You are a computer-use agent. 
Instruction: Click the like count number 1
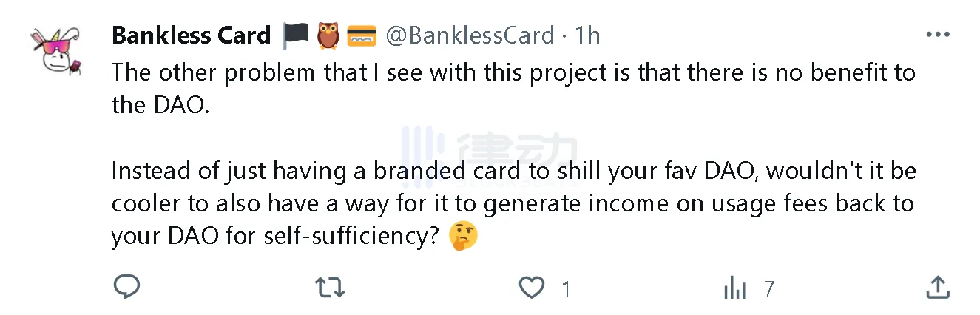[566, 288]
